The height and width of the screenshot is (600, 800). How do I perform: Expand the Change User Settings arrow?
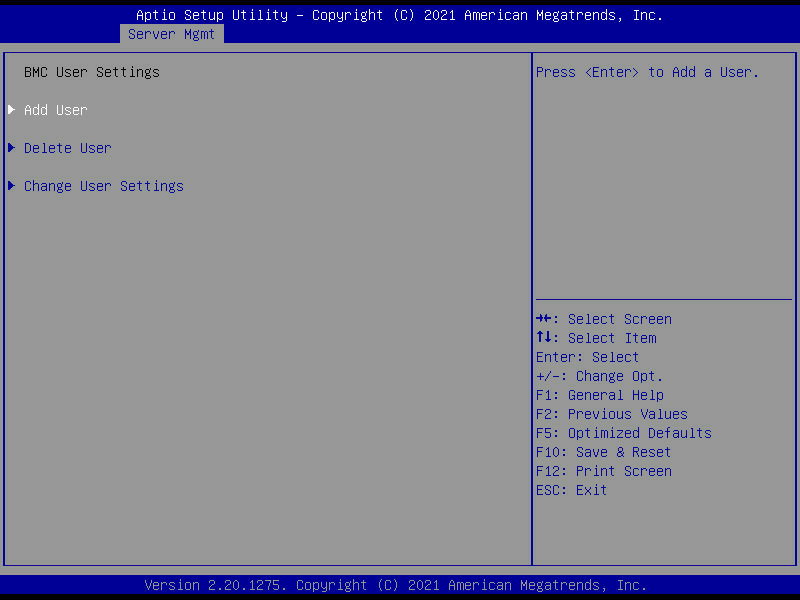[12, 186]
